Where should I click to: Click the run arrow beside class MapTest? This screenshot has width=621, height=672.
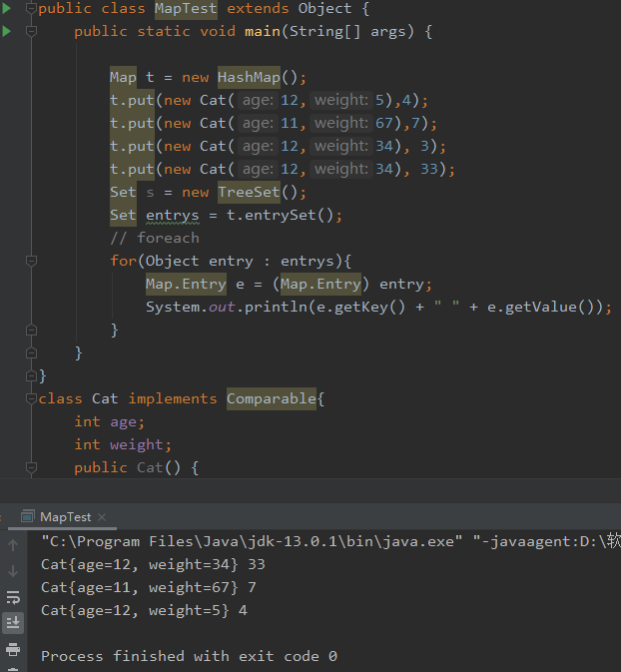click(x=6, y=8)
